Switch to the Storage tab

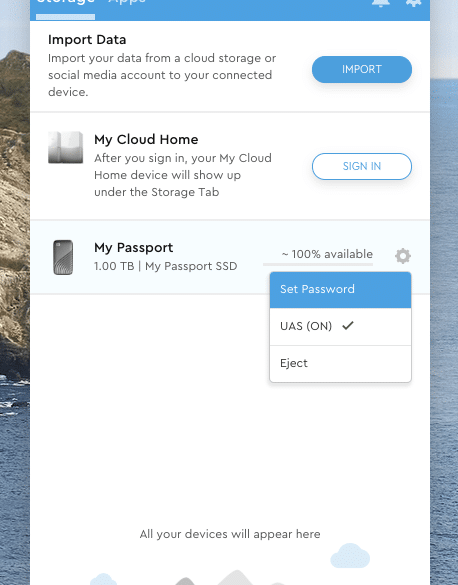65,3
